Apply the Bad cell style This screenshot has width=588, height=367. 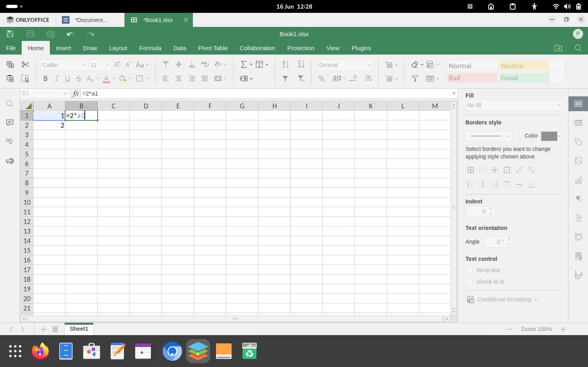pos(472,78)
